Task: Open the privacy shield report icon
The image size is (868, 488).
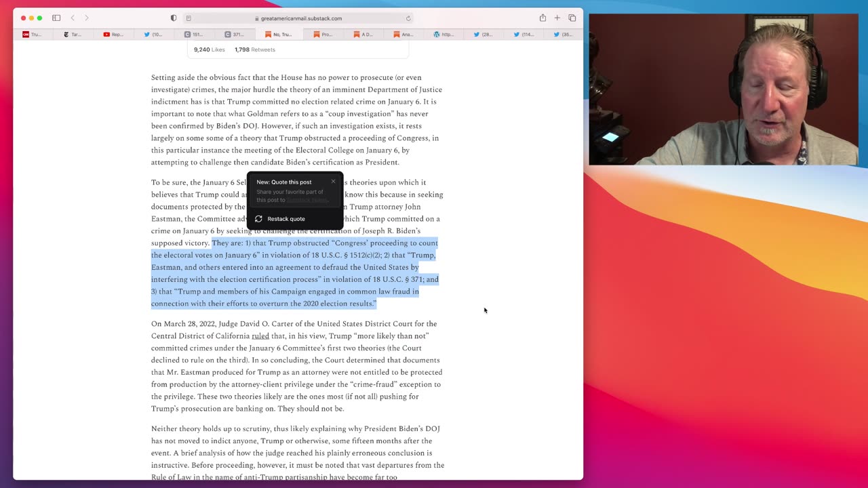Action: pos(174,18)
